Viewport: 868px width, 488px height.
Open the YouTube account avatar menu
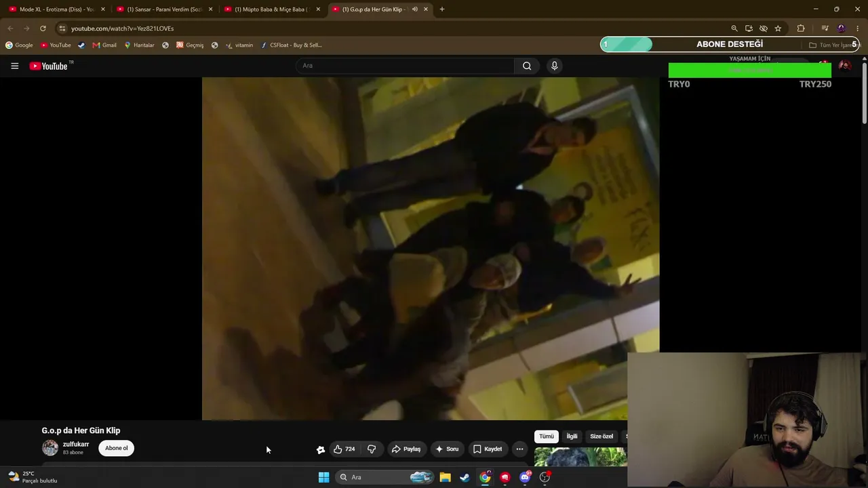coord(844,66)
